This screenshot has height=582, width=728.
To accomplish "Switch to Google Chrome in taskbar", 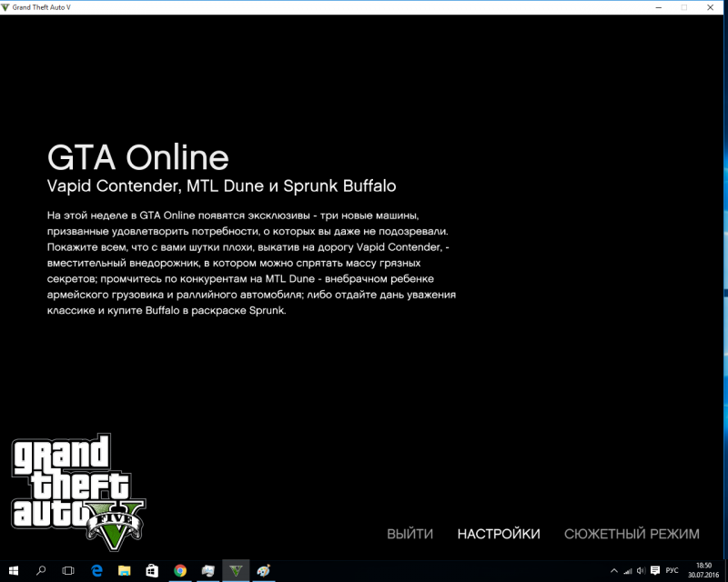I will pos(180,571).
